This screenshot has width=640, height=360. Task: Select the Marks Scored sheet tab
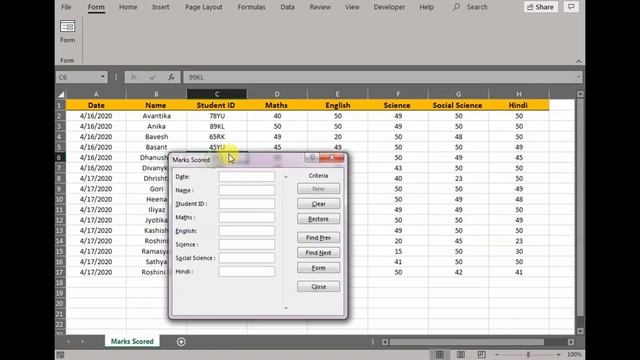[x=132, y=341]
